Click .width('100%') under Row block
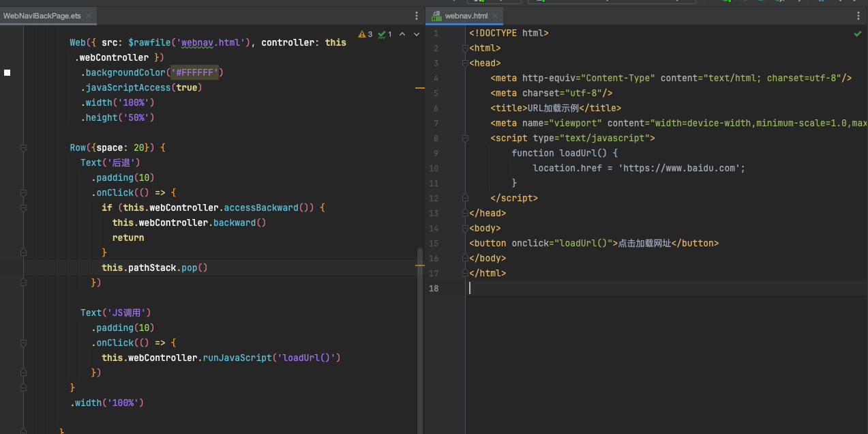Screen dimensions: 868x434 [107, 403]
